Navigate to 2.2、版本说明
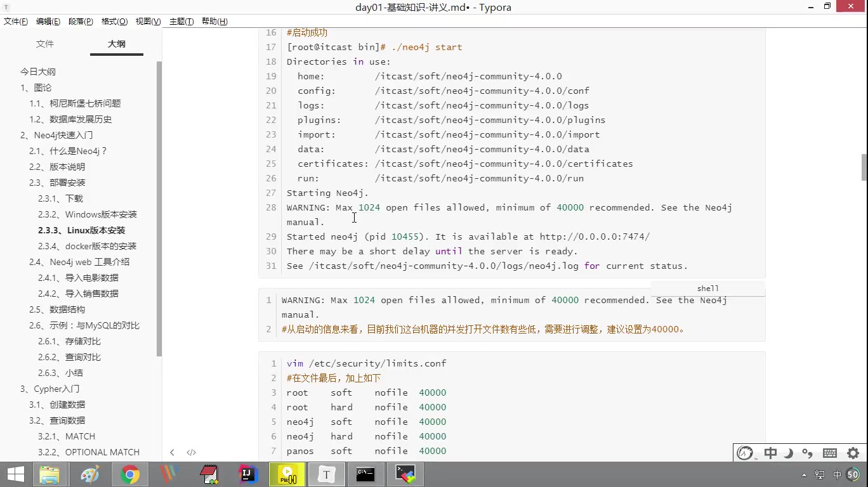The image size is (868, 487). pos(57,167)
